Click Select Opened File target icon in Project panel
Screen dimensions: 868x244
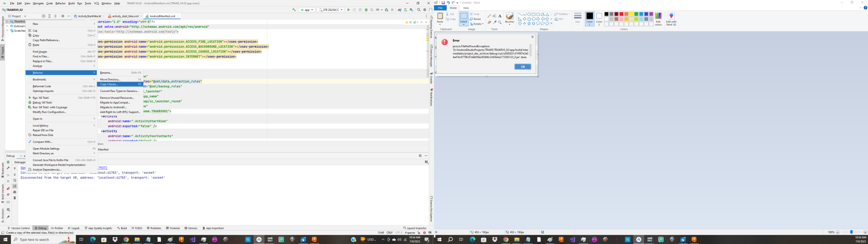click(x=43, y=16)
